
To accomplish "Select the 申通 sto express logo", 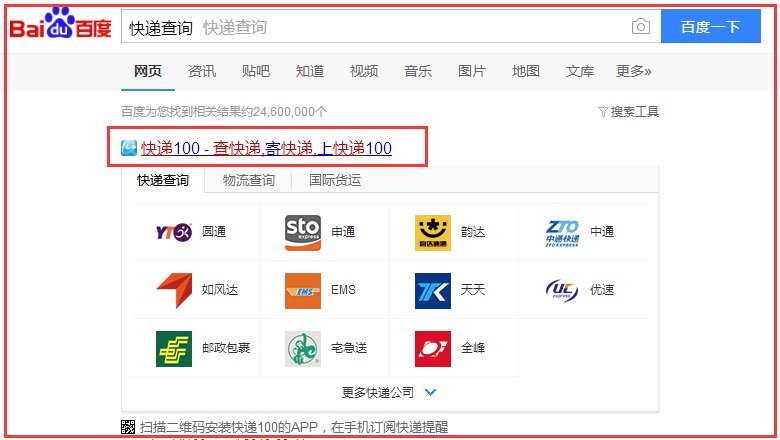I will coord(303,232).
